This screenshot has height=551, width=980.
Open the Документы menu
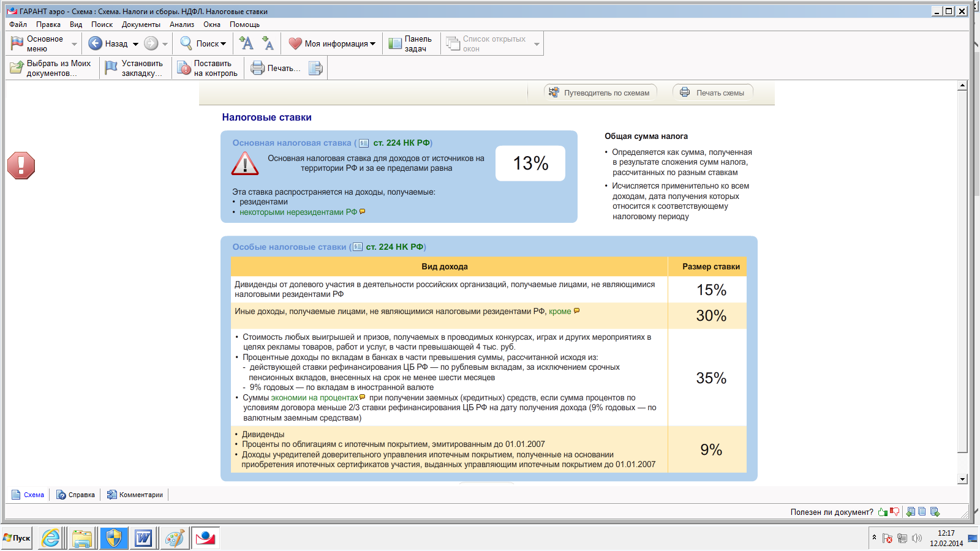pyautogui.click(x=141, y=24)
